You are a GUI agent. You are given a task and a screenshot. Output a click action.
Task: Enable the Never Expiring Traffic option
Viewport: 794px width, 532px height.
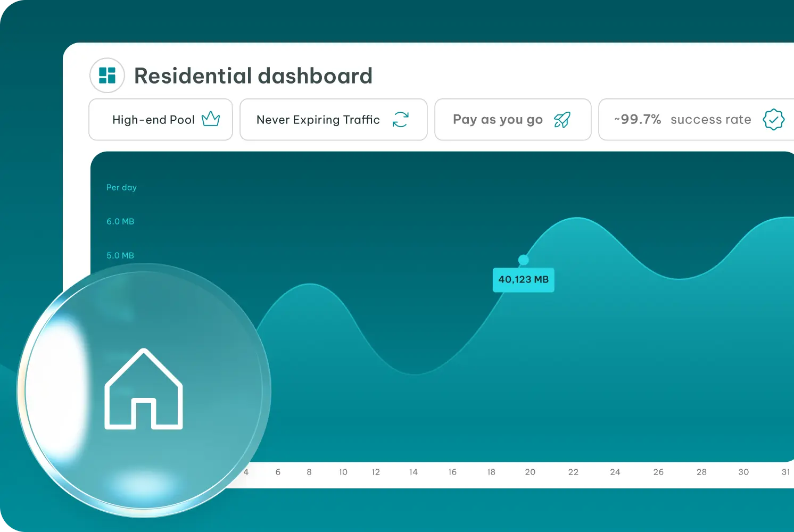pos(333,119)
